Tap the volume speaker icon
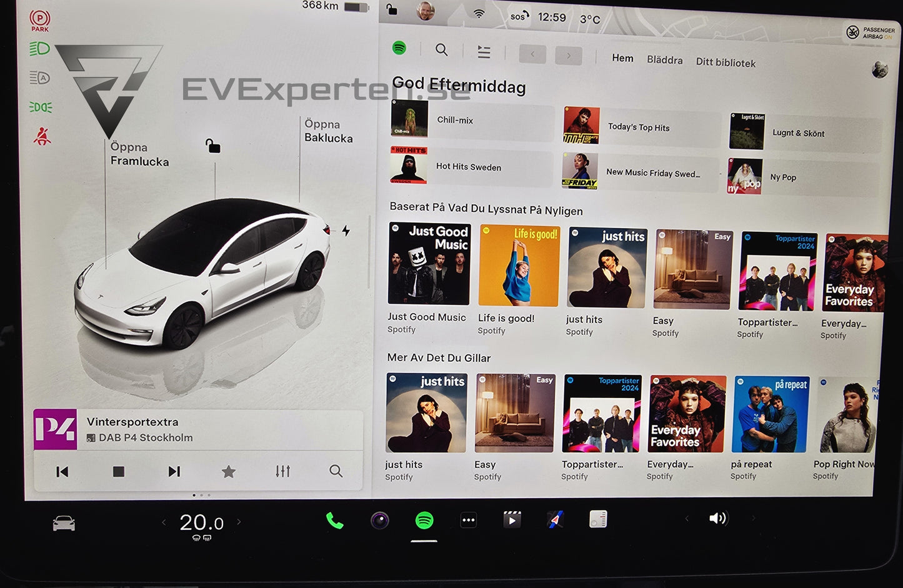Image resolution: width=903 pixels, height=588 pixels. point(718,518)
